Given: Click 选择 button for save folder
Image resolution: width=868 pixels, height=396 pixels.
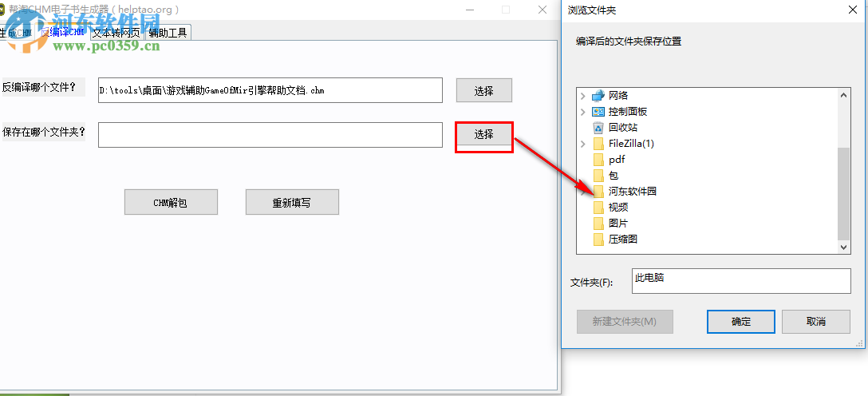Looking at the screenshot, I should (x=483, y=134).
